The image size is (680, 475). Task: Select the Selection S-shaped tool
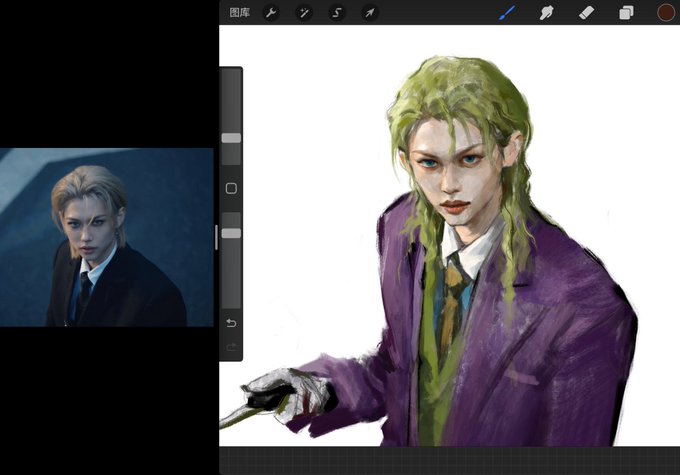337,13
